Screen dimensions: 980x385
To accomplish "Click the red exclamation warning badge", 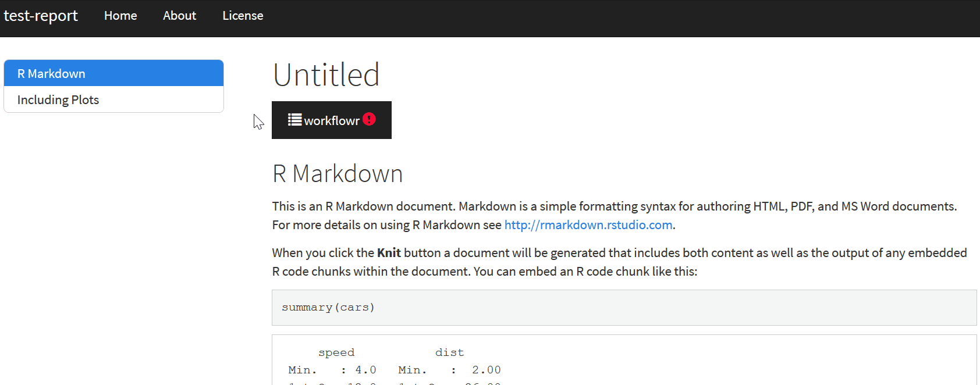I will point(369,119).
